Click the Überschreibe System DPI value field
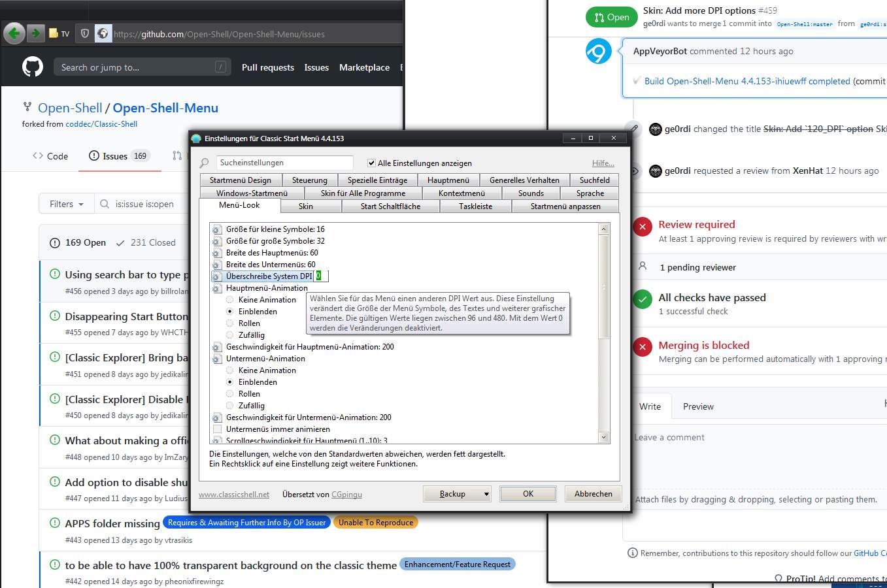Screen dimensions: 887x588 (x=321, y=276)
